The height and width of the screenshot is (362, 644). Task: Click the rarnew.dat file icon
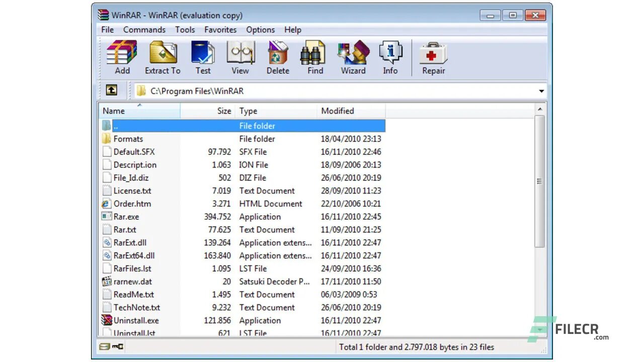tap(106, 282)
